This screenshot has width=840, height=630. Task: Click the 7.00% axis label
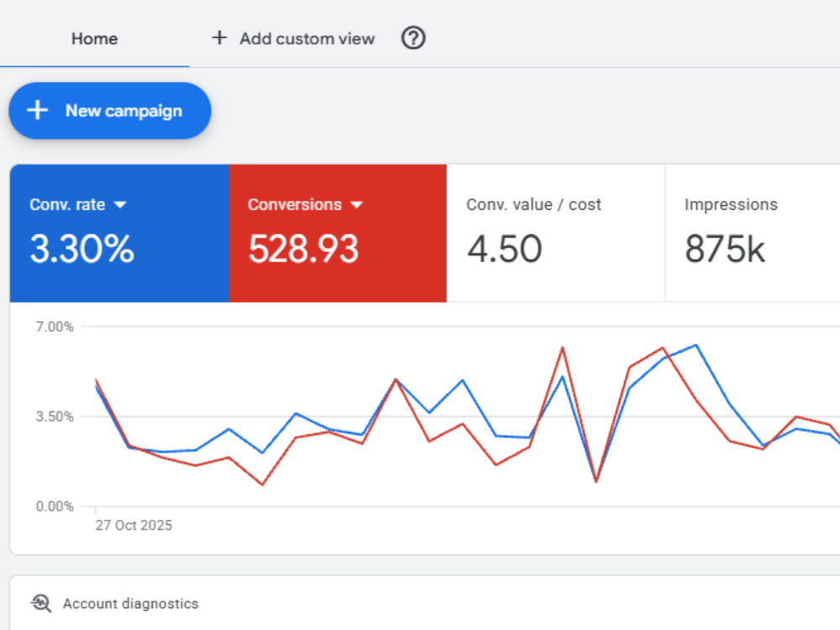pos(55,327)
